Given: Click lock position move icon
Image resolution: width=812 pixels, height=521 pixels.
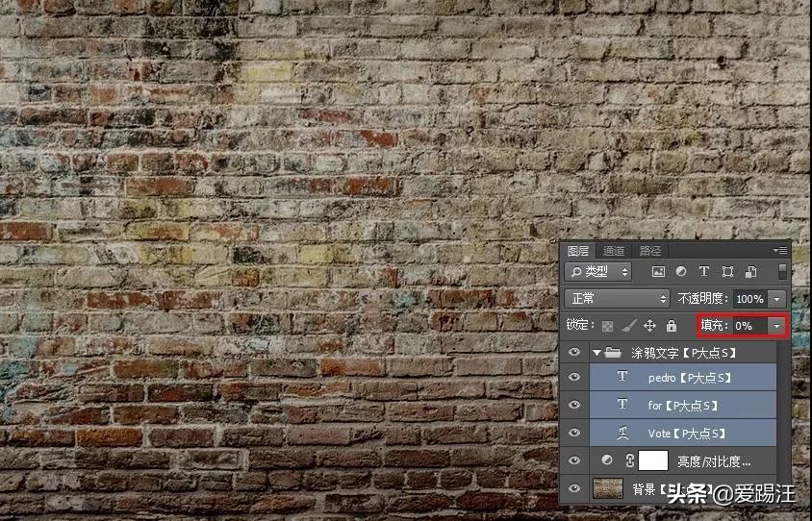Looking at the screenshot, I should click(649, 326).
